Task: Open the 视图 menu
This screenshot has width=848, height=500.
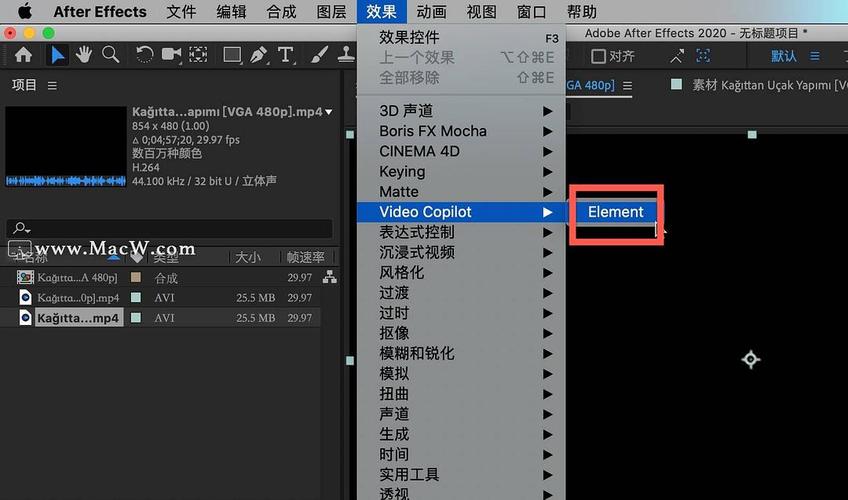Action: pos(481,11)
